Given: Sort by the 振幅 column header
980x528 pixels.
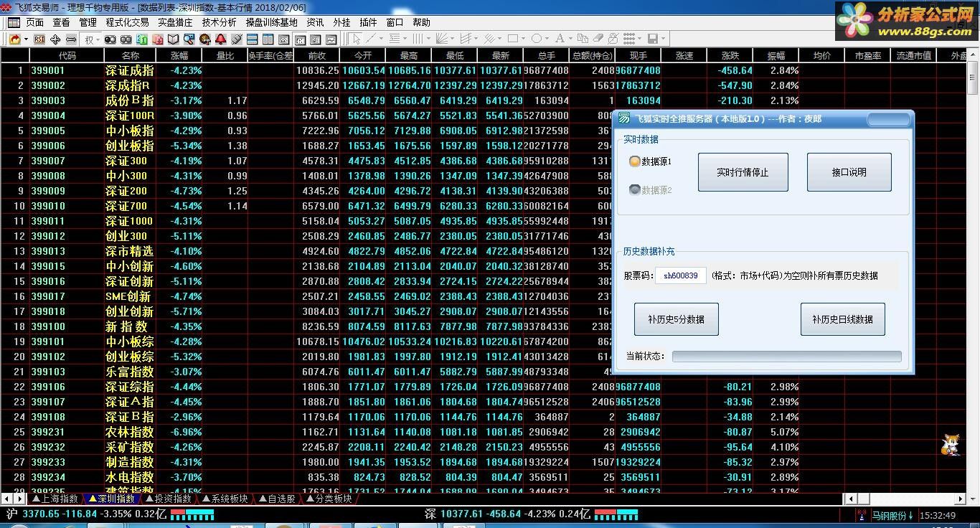Looking at the screenshot, I should 776,55.
